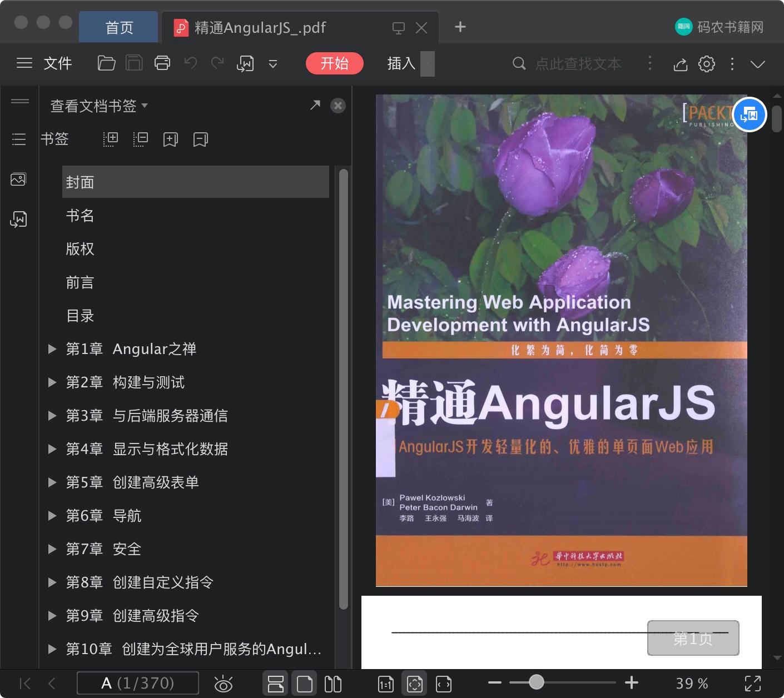Enter fullscreen mode icon
Image resolution: width=784 pixels, height=698 pixels.
[753, 684]
